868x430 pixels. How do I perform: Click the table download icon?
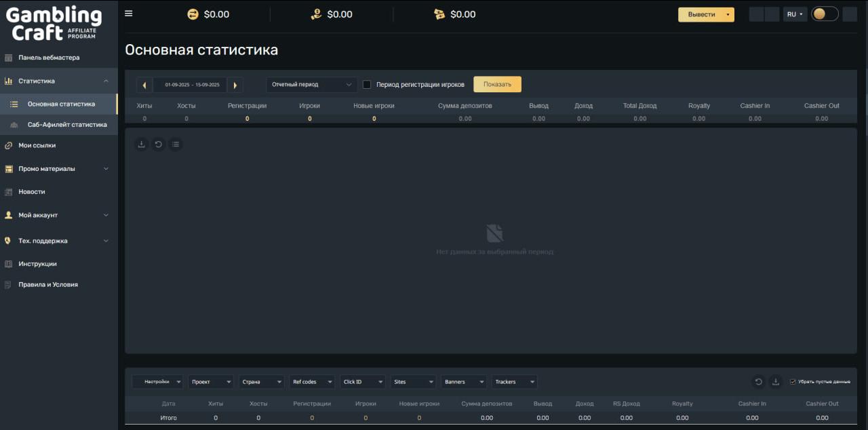[x=775, y=382]
